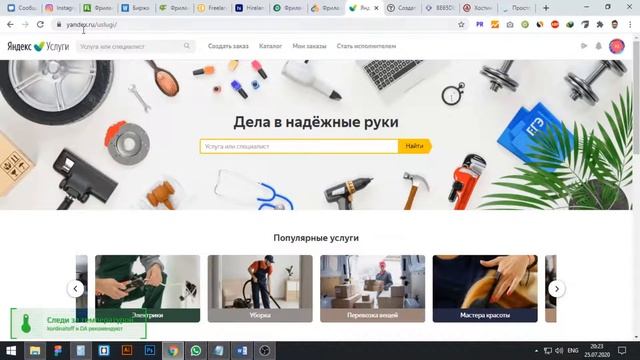
Task: Click the address bar URL
Action: (x=92, y=24)
